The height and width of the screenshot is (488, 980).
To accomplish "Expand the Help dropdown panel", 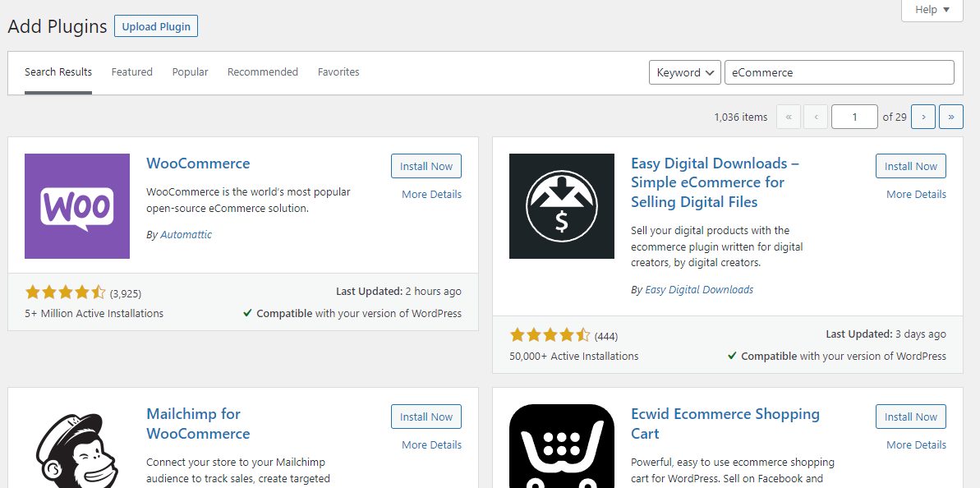I will pos(932,10).
